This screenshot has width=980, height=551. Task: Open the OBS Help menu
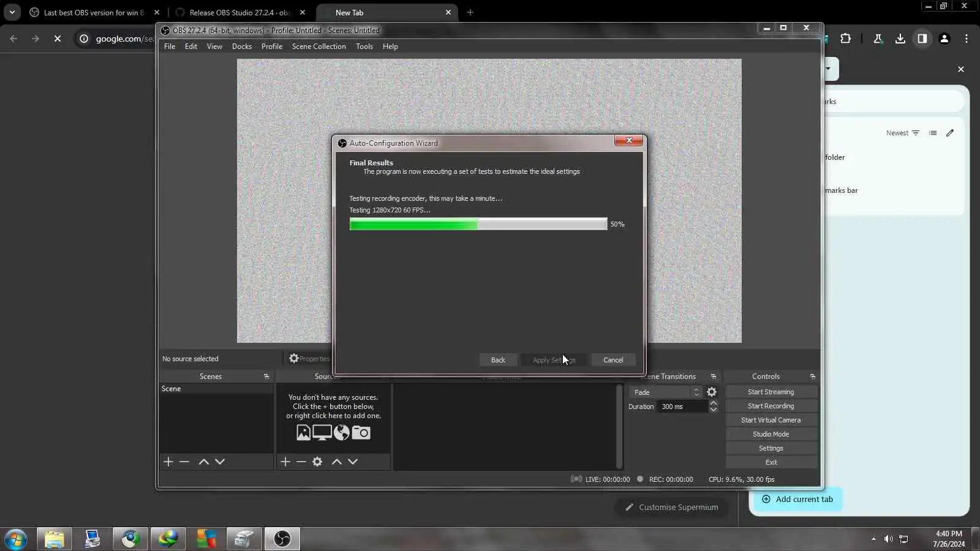pos(390,47)
